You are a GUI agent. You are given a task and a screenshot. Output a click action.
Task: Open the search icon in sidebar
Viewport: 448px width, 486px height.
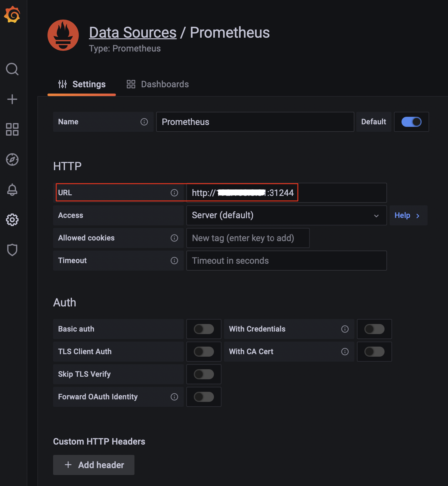pos(12,69)
